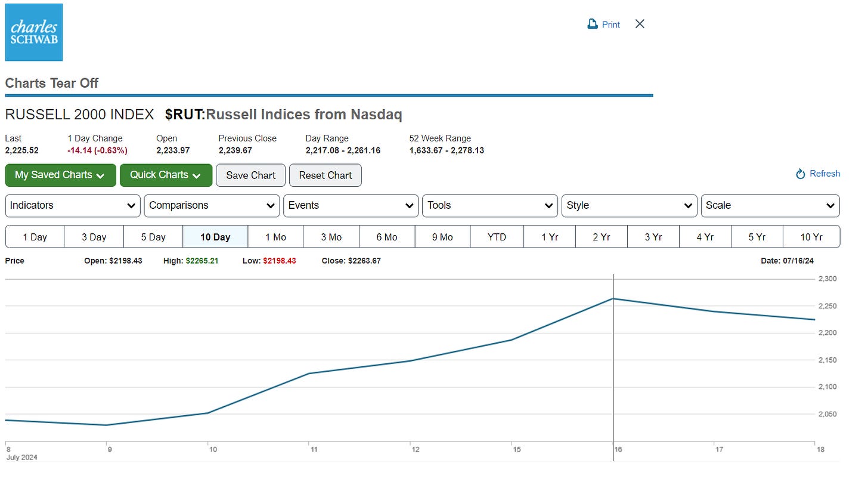Click the Charts Tear Off heading

(52, 83)
